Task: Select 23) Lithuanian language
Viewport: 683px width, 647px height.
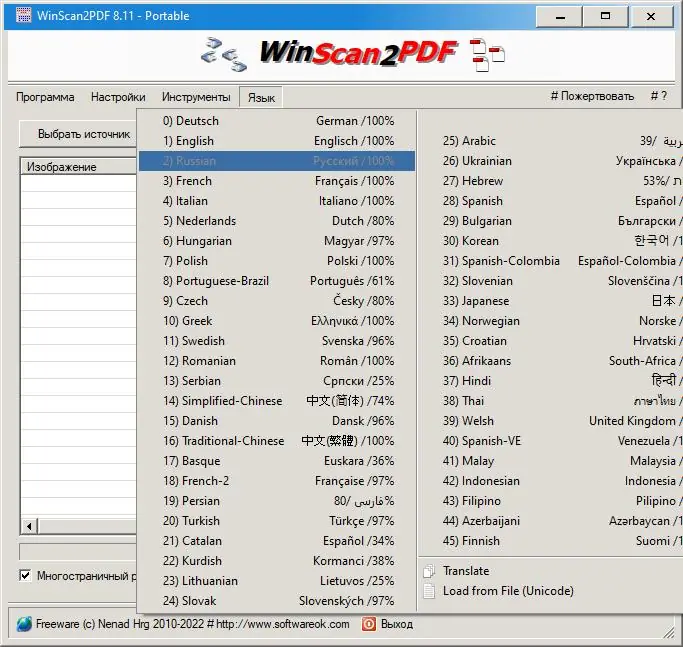Action: click(x=277, y=581)
